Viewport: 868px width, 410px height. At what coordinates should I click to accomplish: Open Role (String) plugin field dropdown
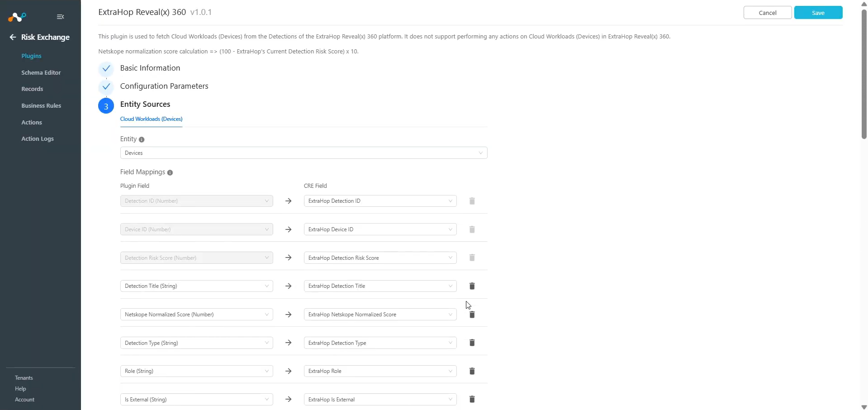[196, 371]
